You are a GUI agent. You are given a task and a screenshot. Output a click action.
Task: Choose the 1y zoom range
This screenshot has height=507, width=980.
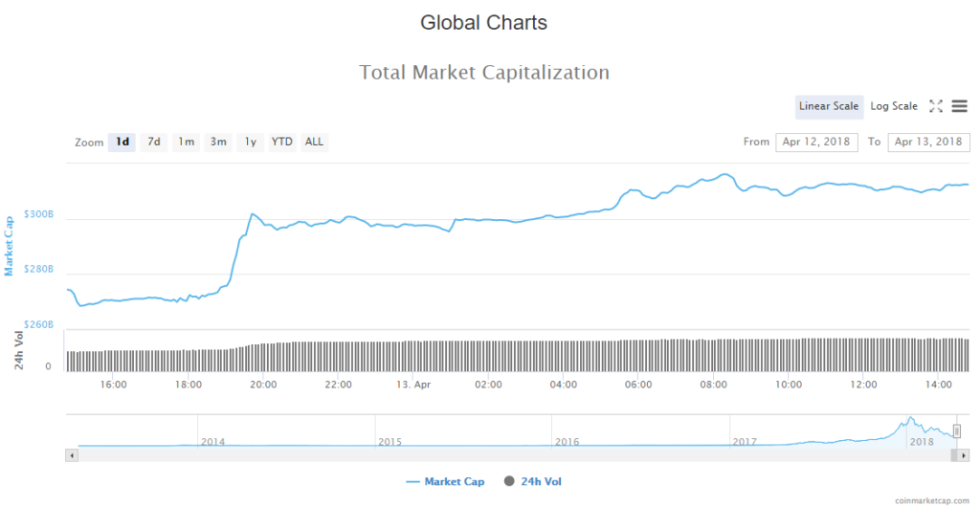250,142
